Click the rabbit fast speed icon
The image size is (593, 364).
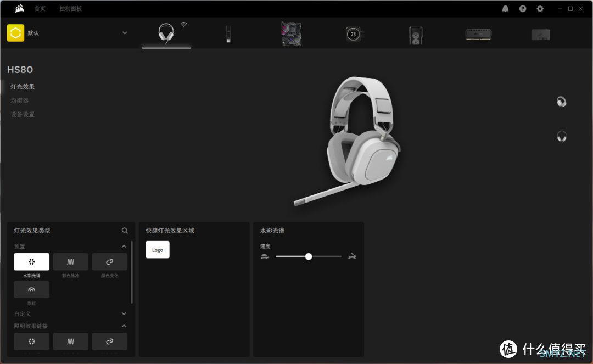(x=352, y=256)
